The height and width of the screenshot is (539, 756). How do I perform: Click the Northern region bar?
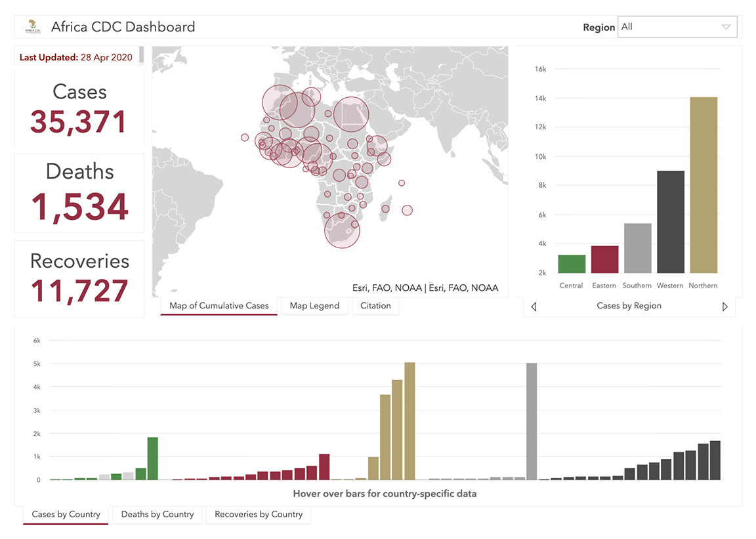click(x=703, y=185)
